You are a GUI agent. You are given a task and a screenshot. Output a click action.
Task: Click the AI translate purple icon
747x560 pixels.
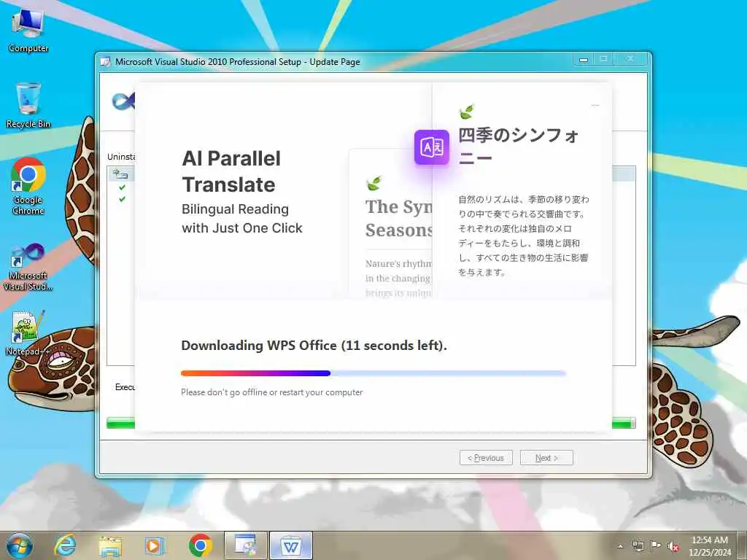coord(432,147)
